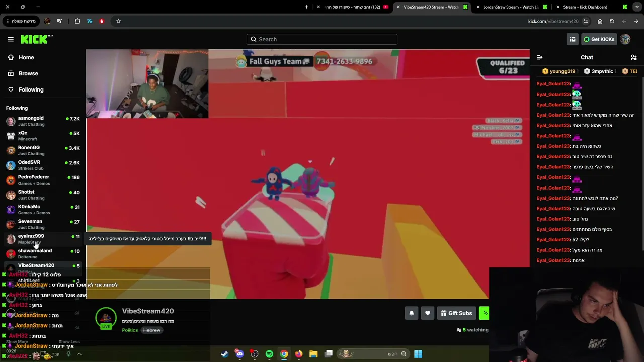The image size is (644, 362).
Task: Open the browser three-dot menu
Action: tap(8, 21)
